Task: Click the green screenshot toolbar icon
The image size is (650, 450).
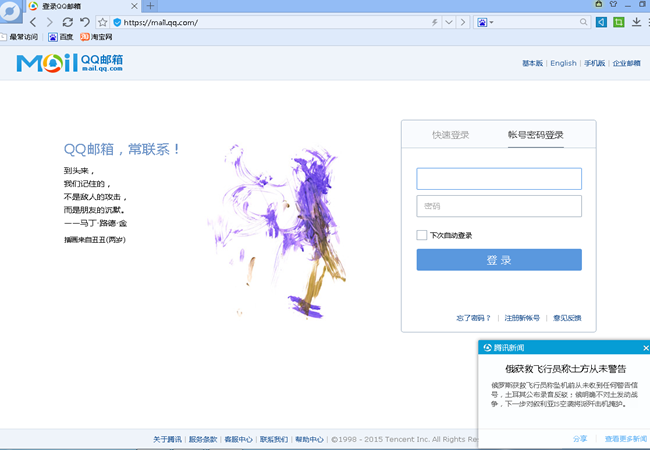Action: point(618,22)
